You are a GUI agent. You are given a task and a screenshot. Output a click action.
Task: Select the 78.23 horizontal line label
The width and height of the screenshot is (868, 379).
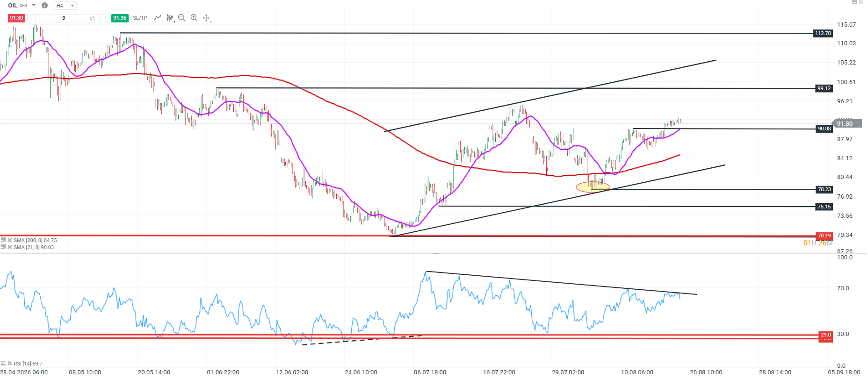[x=824, y=189]
